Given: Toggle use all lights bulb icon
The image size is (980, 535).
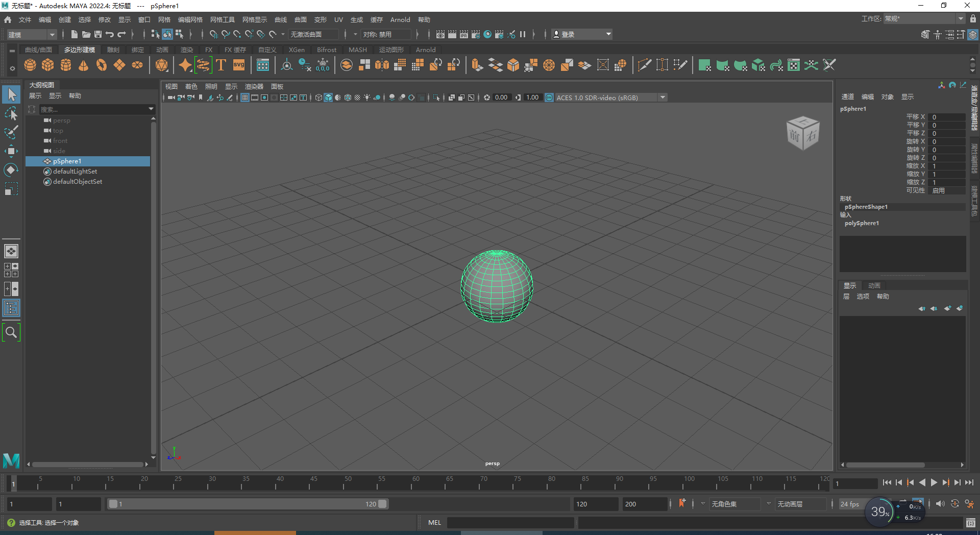Looking at the screenshot, I should click(x=367, y=98).
